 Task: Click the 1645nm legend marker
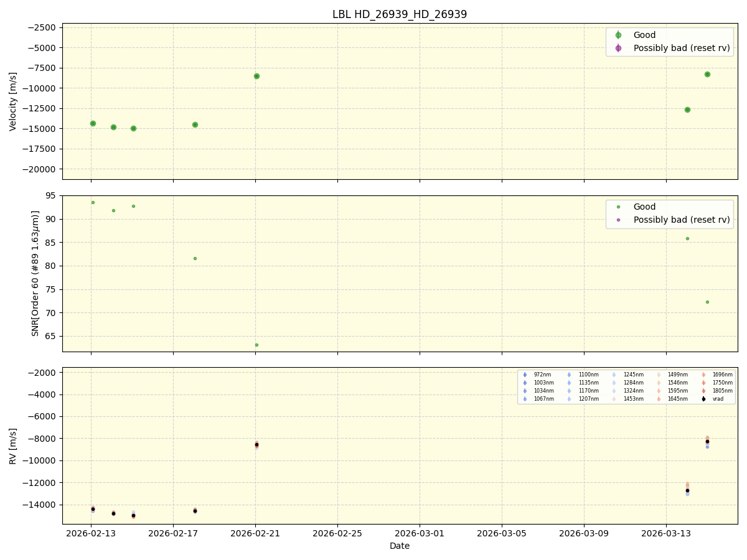(x=659, y=399)
